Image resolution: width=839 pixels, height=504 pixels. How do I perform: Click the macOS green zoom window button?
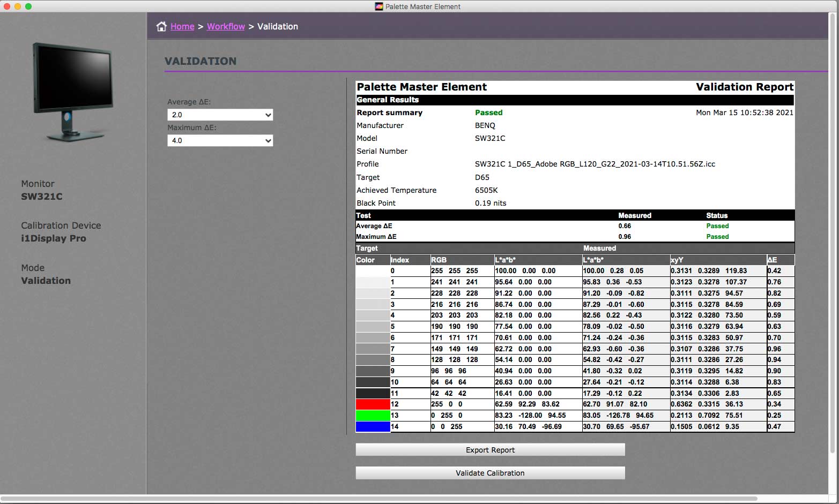(x=28, y=6)
